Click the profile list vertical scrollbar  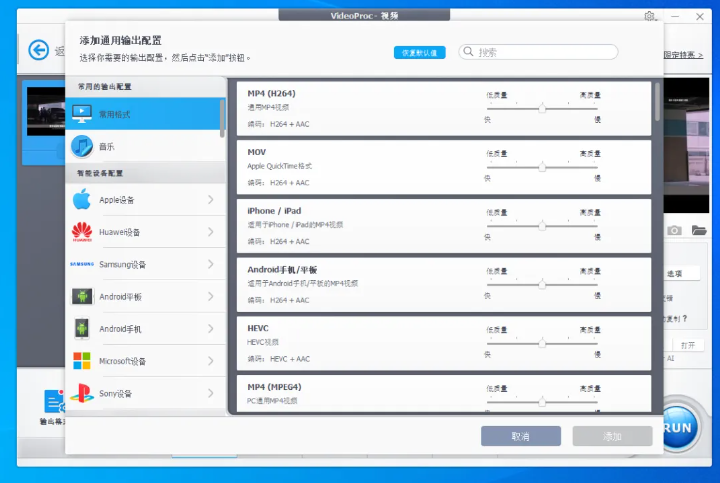pos(658,102)
